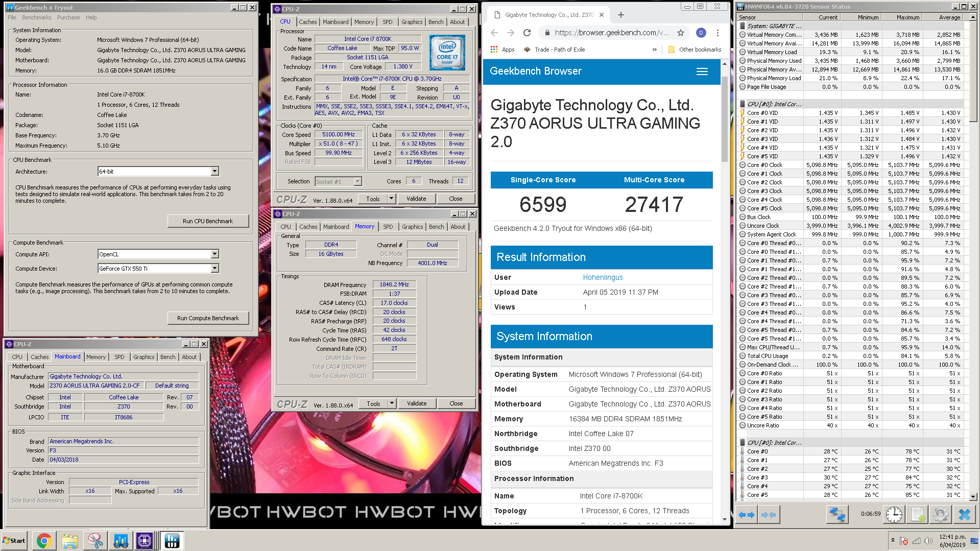
Task: Click Validate in the top CPU-Z window
Action: [416, 199]
